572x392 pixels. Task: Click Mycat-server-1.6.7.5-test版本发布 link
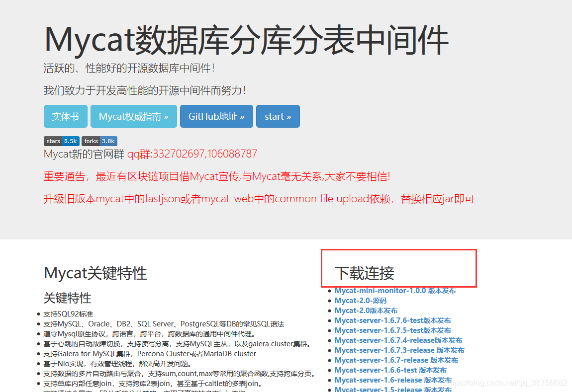tap(393, 330)
